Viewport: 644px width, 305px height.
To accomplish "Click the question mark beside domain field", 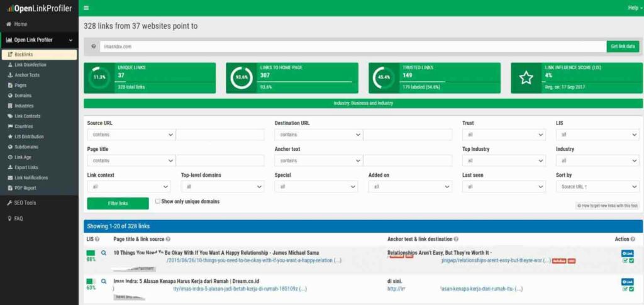I will pos(93,47).
